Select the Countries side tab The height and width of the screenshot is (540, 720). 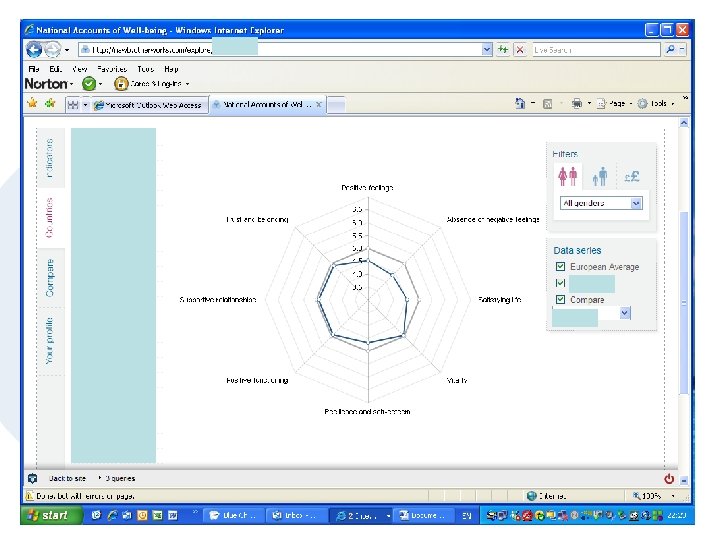[50, 218]
